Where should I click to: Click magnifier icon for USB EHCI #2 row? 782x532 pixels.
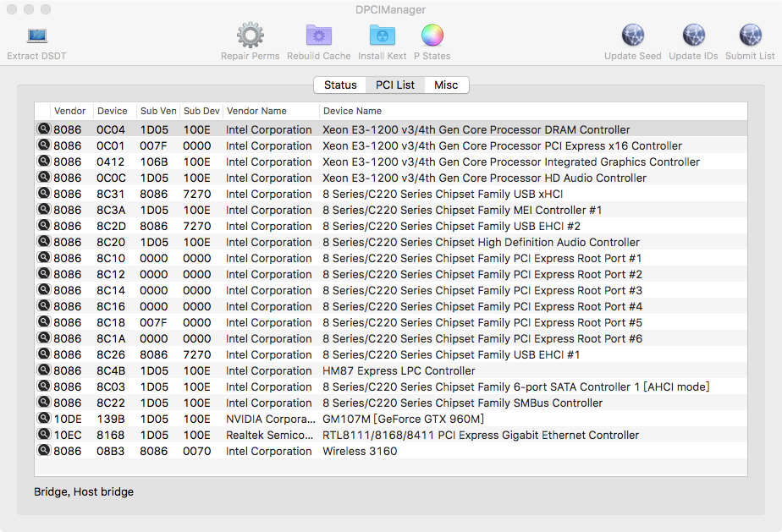44,225
